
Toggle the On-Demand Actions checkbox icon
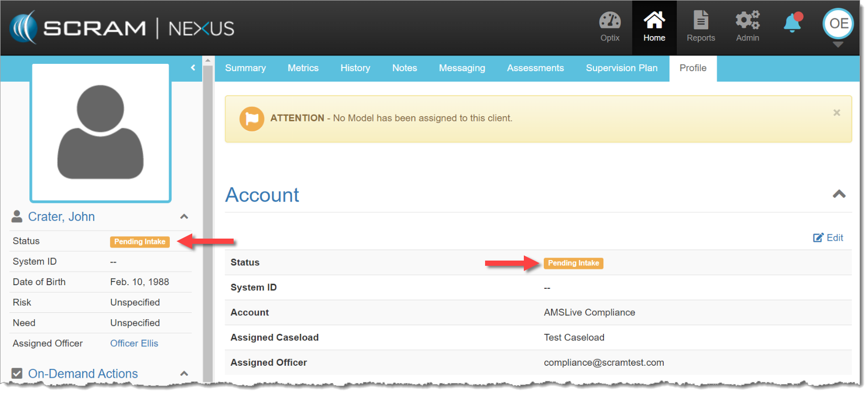pyautogui.click(x=17, y=374)
